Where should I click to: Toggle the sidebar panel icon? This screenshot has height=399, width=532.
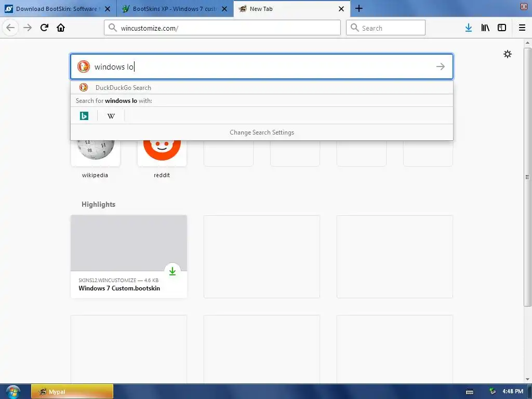tap(502, 28)
